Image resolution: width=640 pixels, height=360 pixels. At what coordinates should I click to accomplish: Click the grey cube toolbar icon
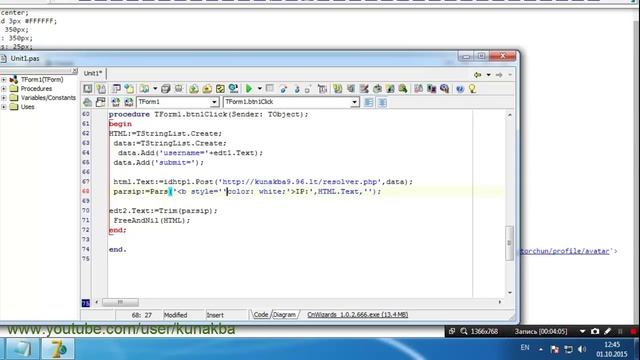(165, 89)
